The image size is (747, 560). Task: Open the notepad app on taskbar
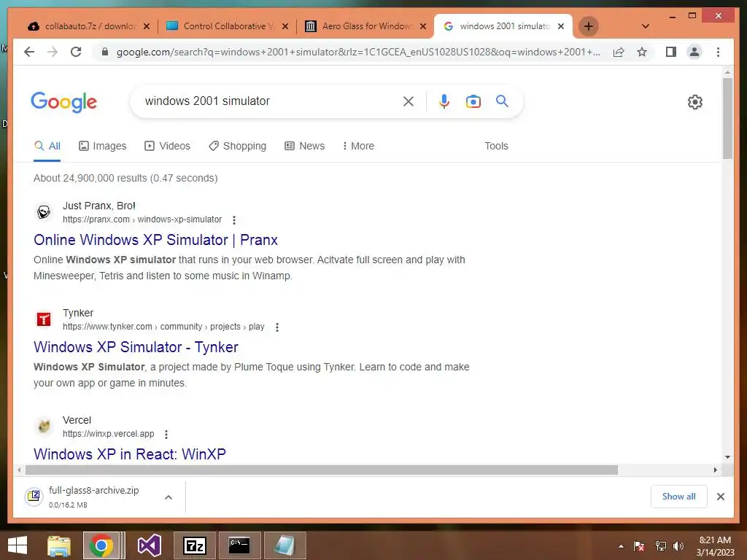[x=285, y=545]
